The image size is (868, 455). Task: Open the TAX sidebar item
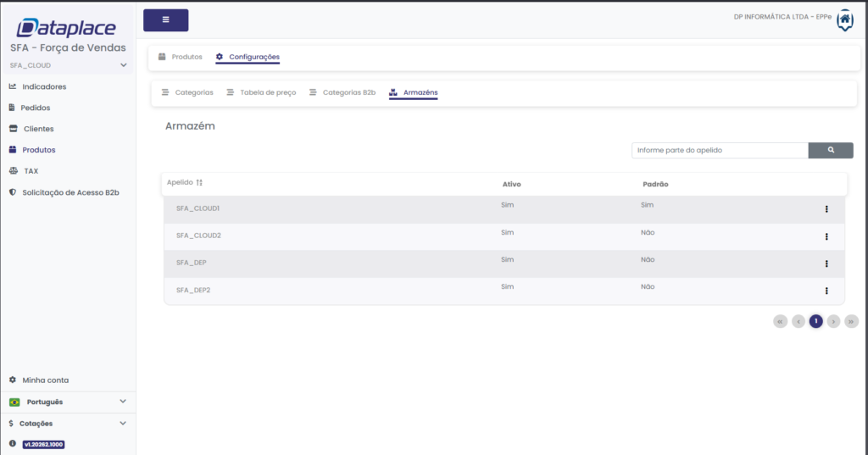click(31, 170)
